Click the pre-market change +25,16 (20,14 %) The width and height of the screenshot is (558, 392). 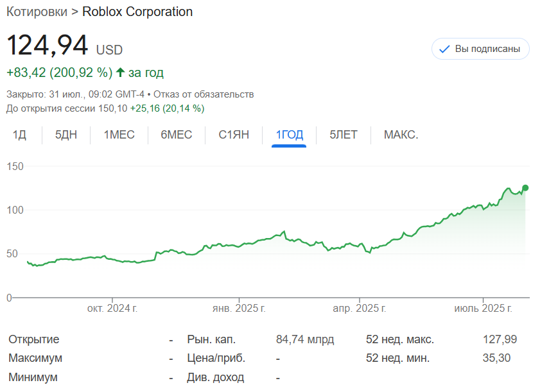(167, 108)
